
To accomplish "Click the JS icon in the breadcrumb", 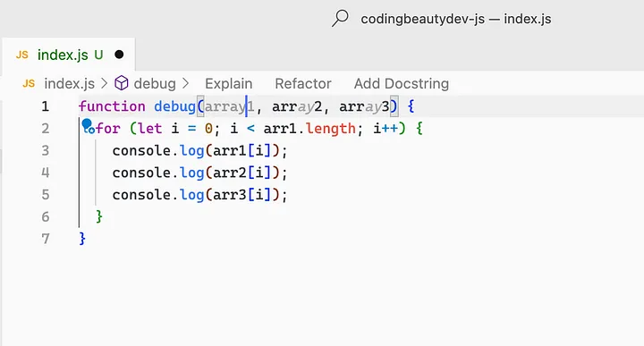I will pos(29,84).
